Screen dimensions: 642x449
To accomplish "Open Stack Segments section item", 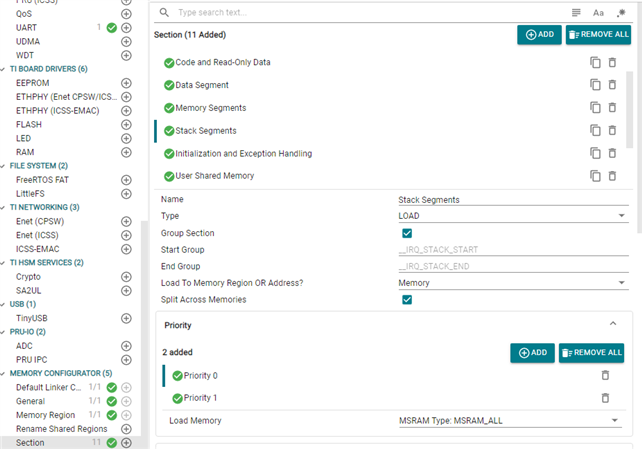I will point(206,131).
